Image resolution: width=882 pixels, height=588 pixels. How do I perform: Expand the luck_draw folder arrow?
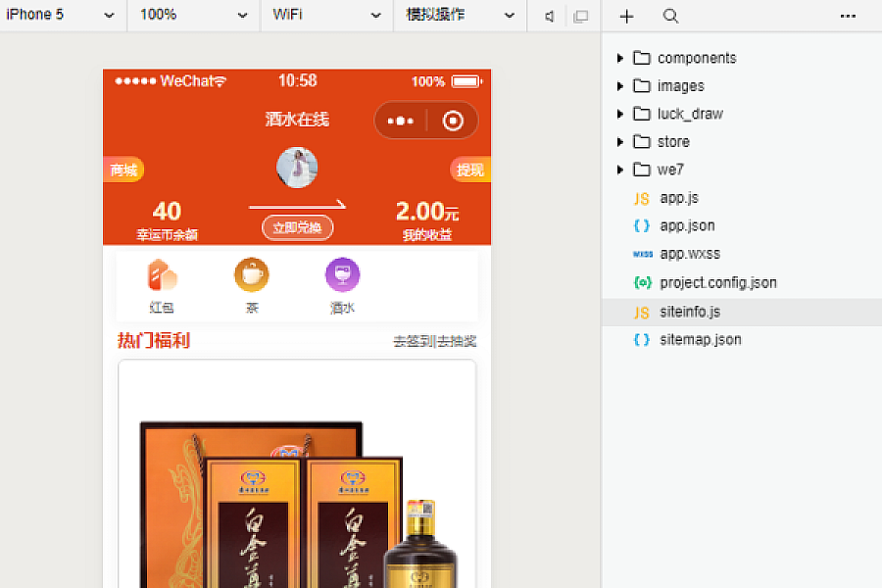point(620,114)
